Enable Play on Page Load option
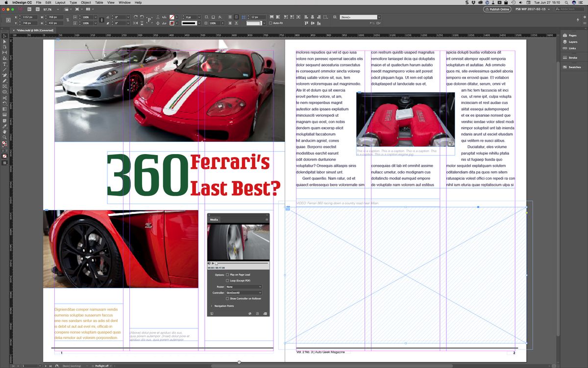Viewport: 588px width, 368px height. [x=227, y=274]
